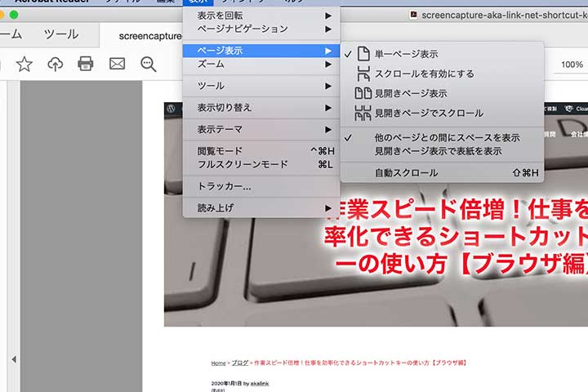Expand the ツール submenu in menu

261,86
